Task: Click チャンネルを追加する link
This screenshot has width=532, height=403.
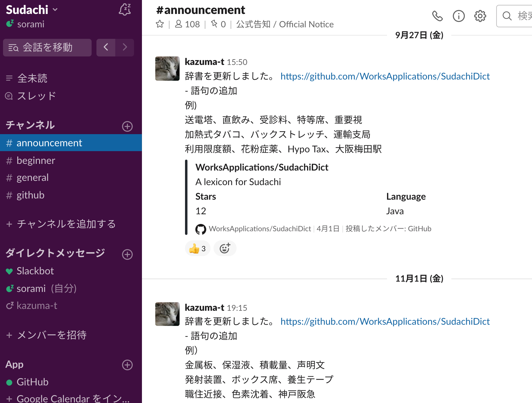Action: point(61,224)
